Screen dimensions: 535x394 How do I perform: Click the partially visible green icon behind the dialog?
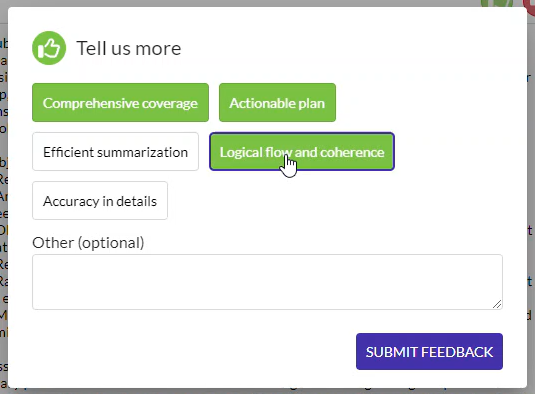(496, 3)
